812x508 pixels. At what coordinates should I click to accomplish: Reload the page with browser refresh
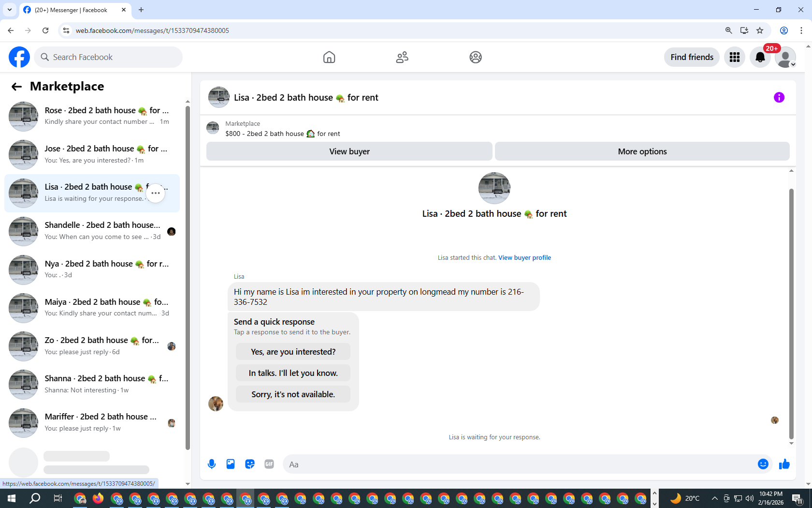point(45,30)
